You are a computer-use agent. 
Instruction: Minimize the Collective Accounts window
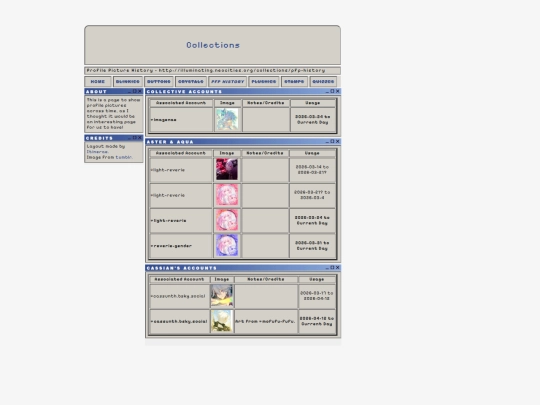click(328, 91)
